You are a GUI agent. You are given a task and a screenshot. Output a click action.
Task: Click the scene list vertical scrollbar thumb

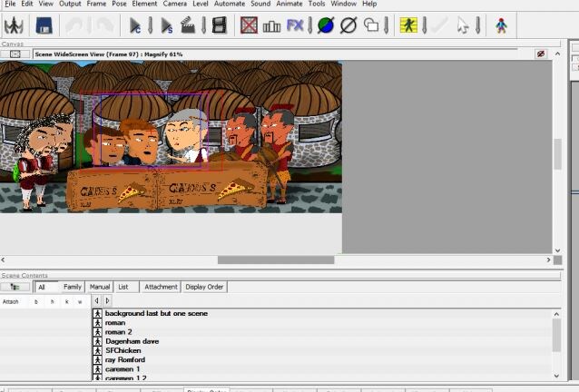click(x=556, y=335)
